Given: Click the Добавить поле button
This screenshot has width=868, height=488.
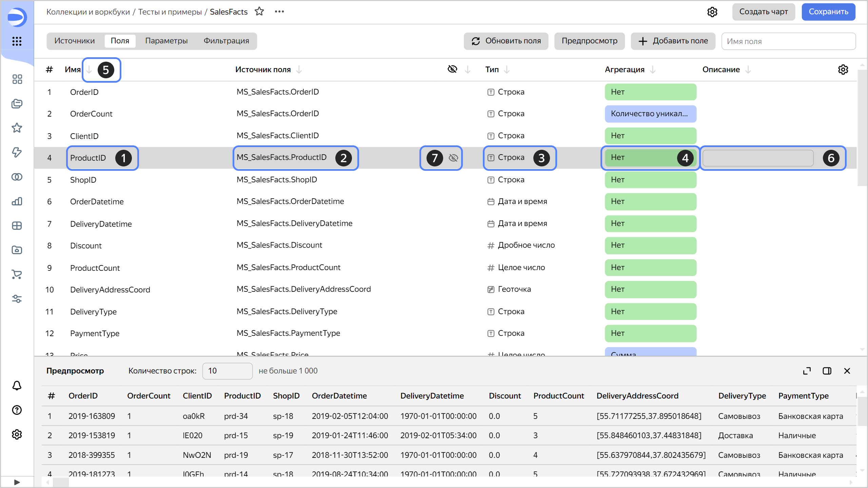Looking at the screenshot, I should (x=673, y=41).
